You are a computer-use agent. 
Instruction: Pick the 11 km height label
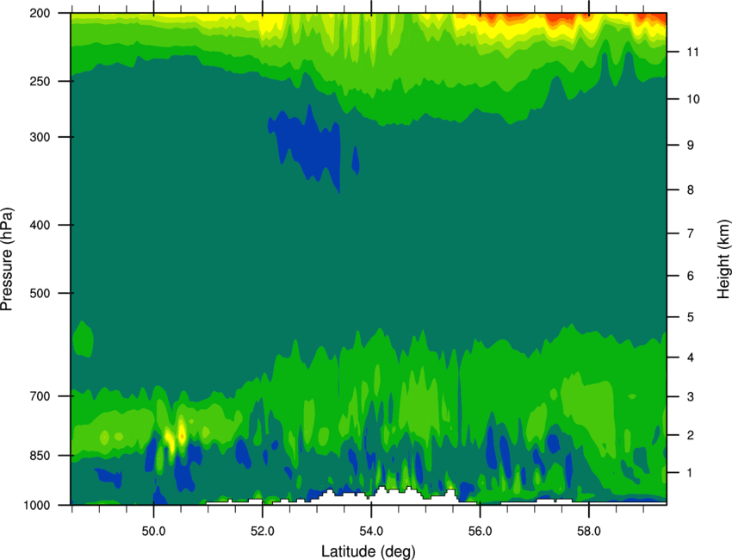pos(693,52)
